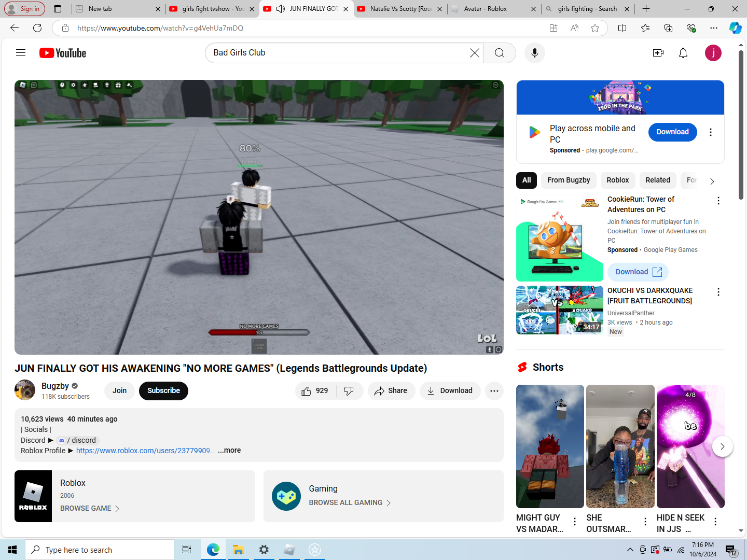Show more filter chips with arrow

point(712,181)
